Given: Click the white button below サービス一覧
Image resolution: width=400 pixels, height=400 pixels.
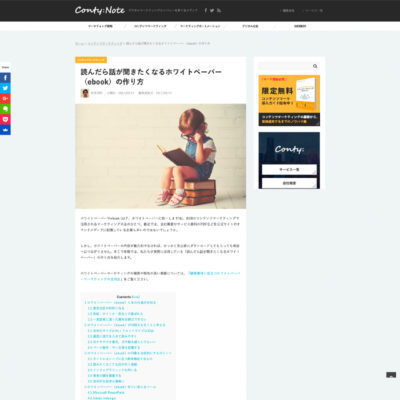Looking at the screenshot, I should pyautogui.click(x=289, y=183).
